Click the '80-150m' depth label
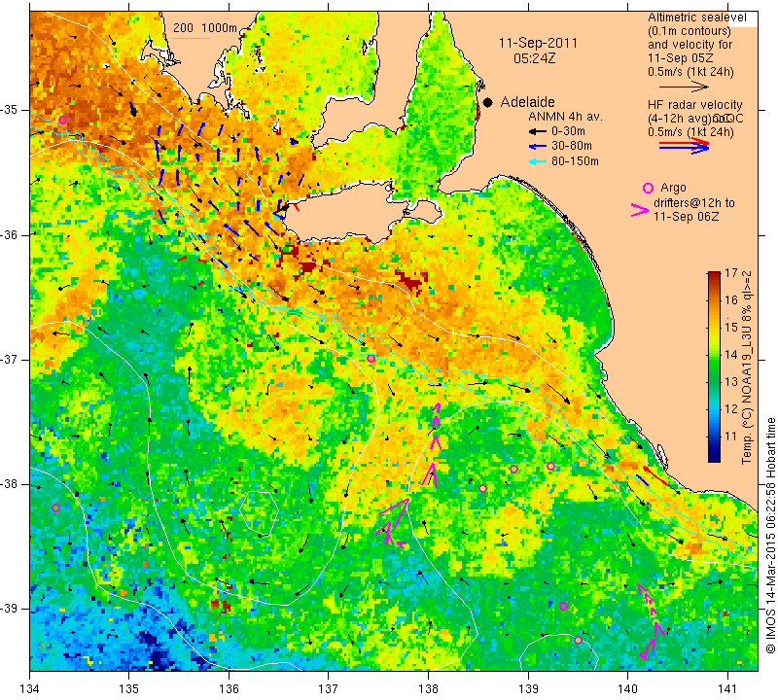Viewport: 778px width, 700px height. click(575, 161)
